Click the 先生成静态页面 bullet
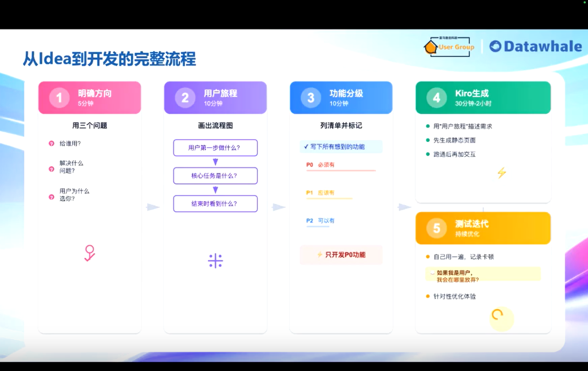The height and width of the screenshot is (371, 588). click(x=451, y=140)
